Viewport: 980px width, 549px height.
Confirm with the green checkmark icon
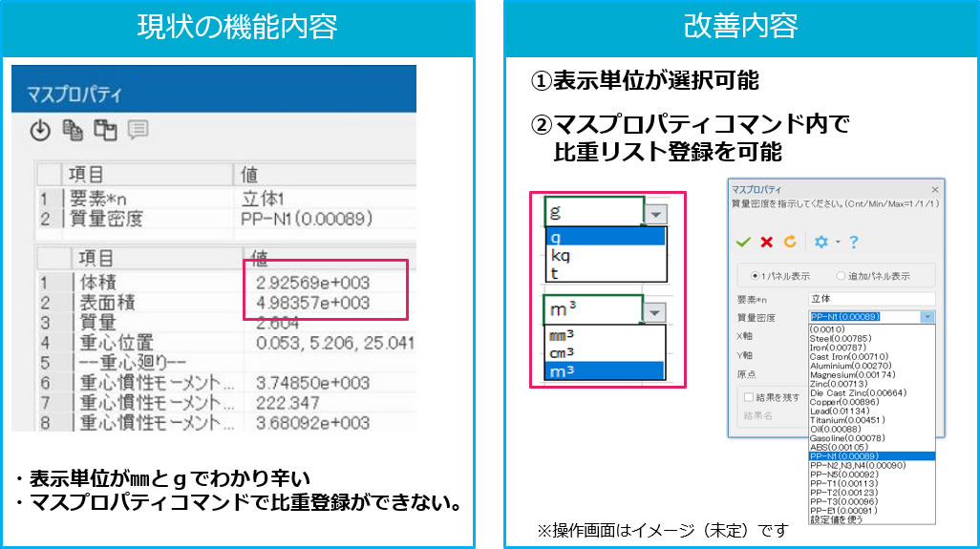[x=743, y=242]
